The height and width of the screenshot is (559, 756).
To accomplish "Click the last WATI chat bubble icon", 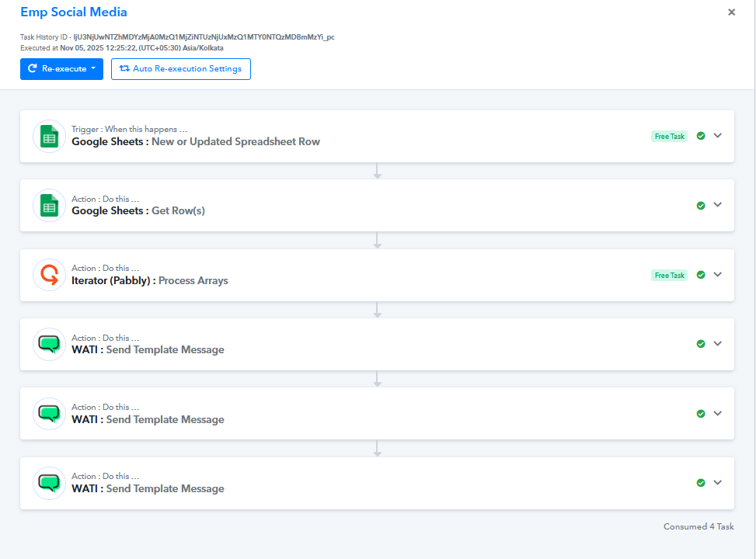I will coord(49,483).
